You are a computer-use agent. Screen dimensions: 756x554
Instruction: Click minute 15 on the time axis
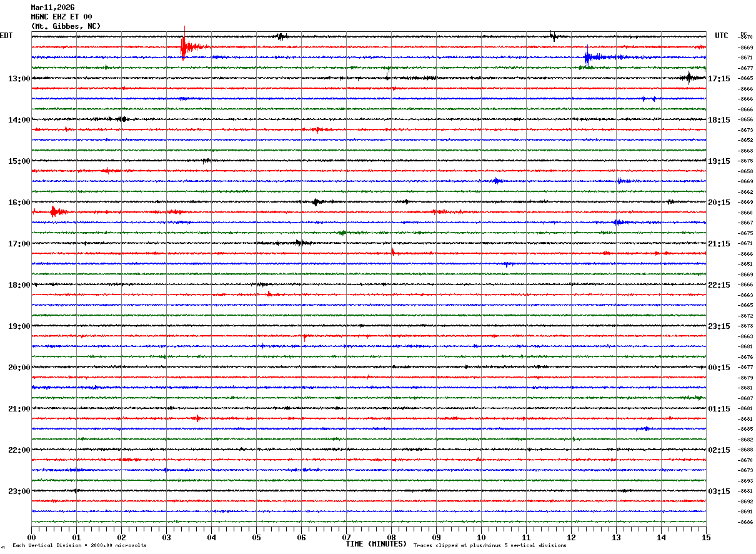coord(706,538)
